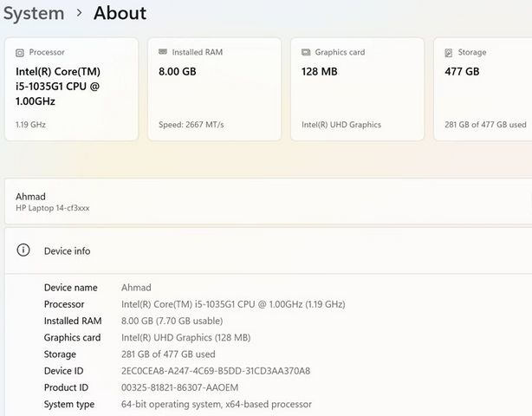
Task: Click the Storage label in Device info
Action: point(60,354)
